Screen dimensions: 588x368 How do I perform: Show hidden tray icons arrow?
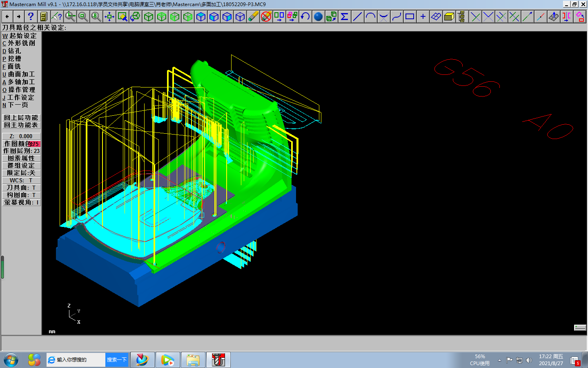click(x=499, y=360)
